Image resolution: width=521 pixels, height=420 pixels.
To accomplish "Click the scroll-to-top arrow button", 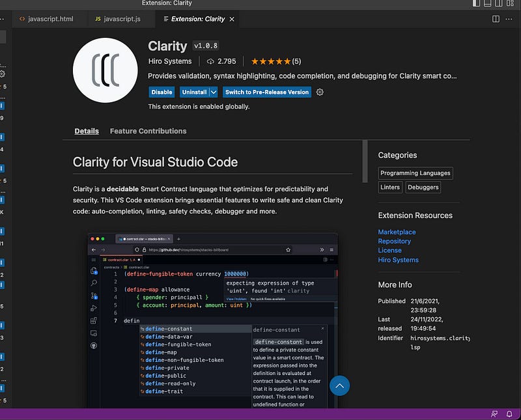I will [x=339, y=385].
